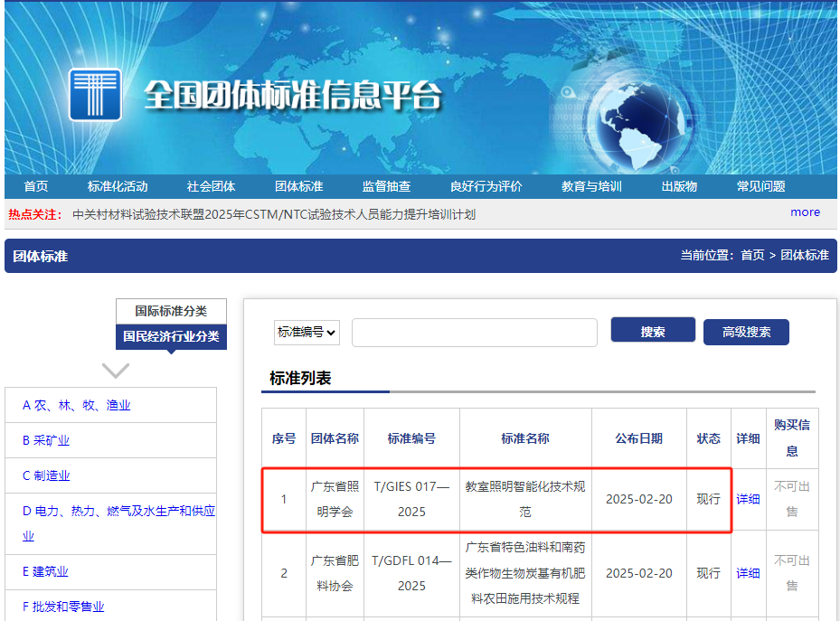Screen dimensions: 840x621
Task: Expand the chevron below the classification tabs
Action: coord(116,371)
